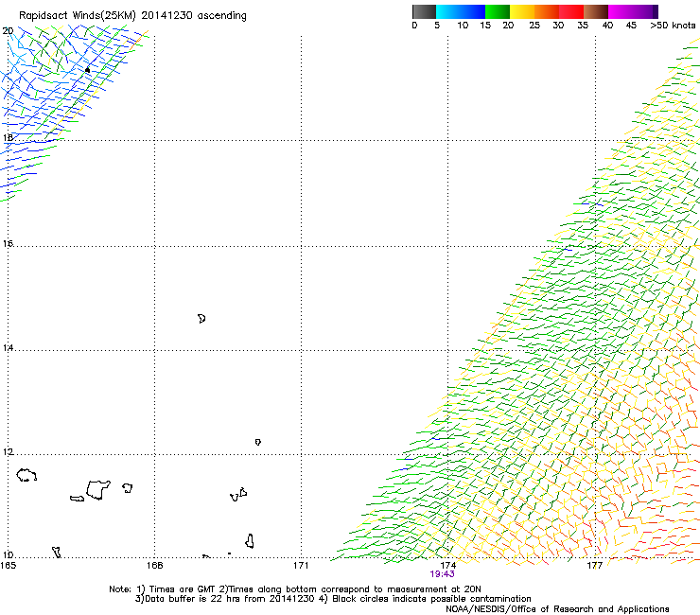Image resolution: width=700 pixels, height=615 pixels.
Task: Click the '45' legend scale label
Action: pos(631,26)
